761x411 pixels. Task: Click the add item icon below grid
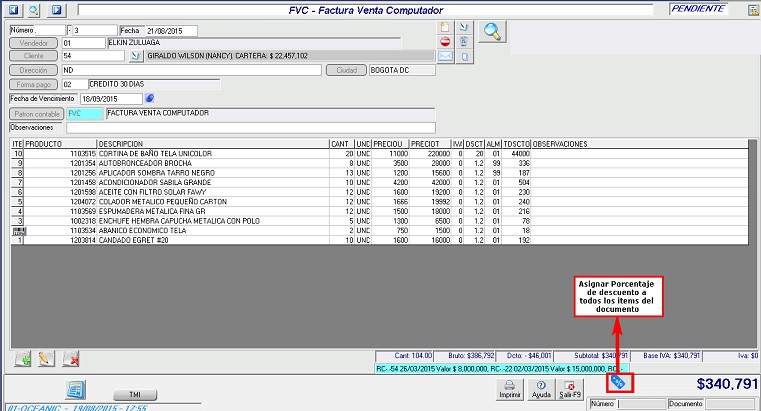point(23,357)
